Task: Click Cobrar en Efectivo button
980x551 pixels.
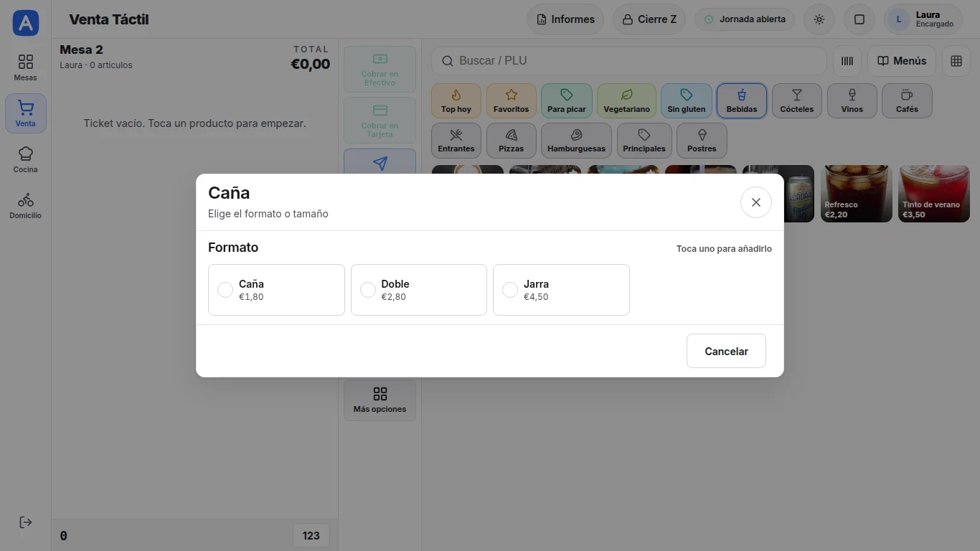Action: point(380,70)
